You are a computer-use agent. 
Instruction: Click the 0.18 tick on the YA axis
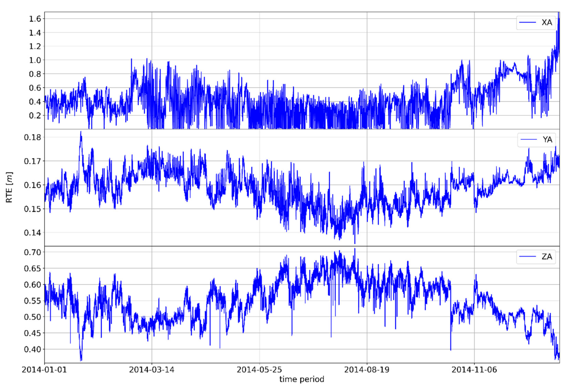(x=32, y=137)
